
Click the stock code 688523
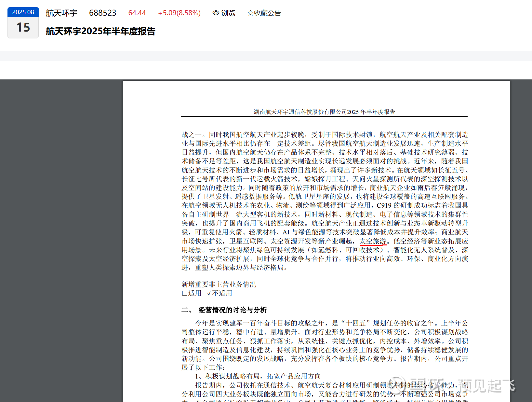[x=102, y=13]
